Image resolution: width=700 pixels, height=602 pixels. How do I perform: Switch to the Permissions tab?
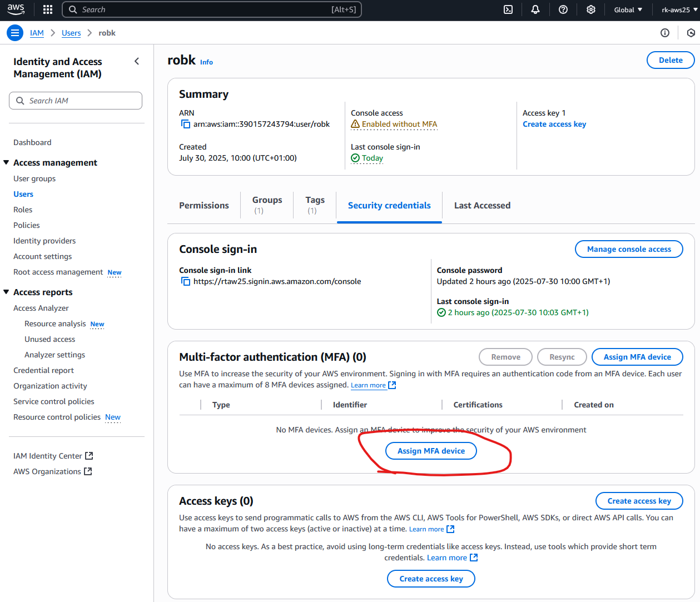pos(203,205)
